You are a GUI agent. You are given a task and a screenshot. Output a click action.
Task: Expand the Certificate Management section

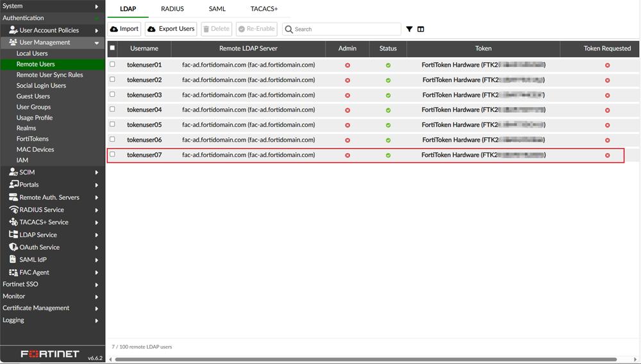pyautogui.click(x=51, y=308)
